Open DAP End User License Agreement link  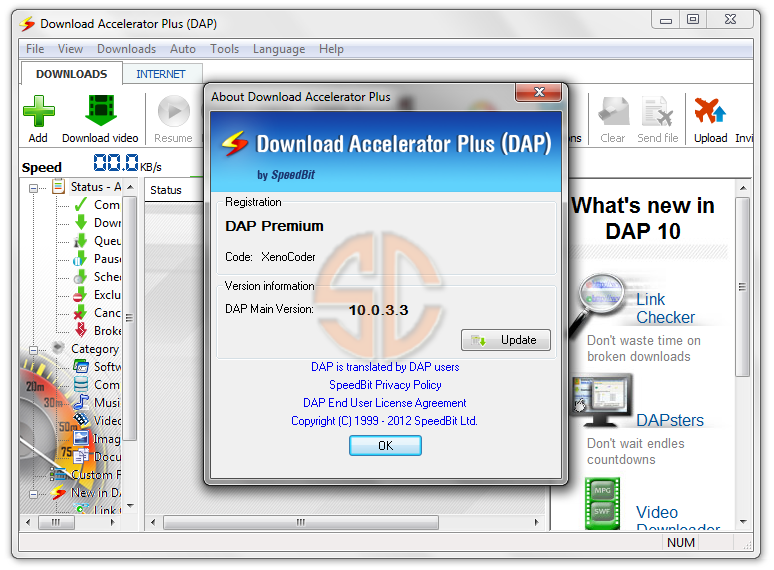(385, 403)
